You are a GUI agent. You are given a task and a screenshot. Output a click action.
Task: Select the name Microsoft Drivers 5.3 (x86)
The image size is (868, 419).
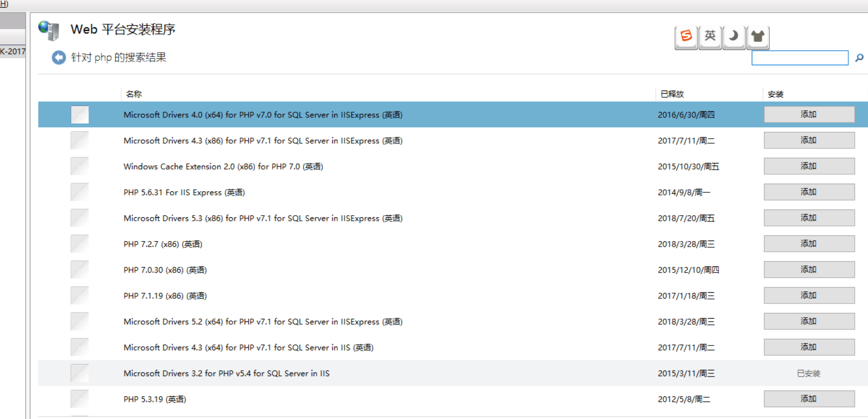[x=263, y=218]
